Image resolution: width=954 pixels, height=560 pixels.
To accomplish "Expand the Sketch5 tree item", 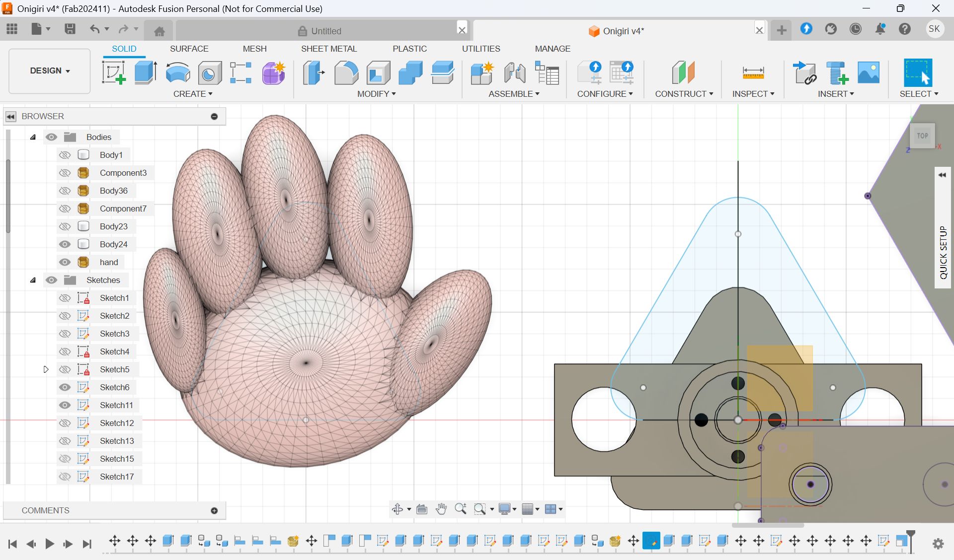I will coord(46,369).
